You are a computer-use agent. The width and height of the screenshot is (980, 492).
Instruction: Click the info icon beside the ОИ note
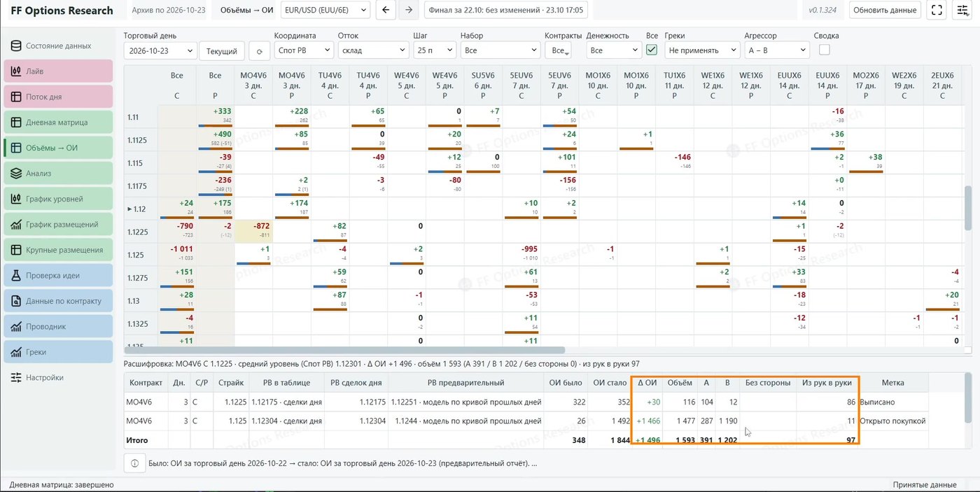[134, 463]
